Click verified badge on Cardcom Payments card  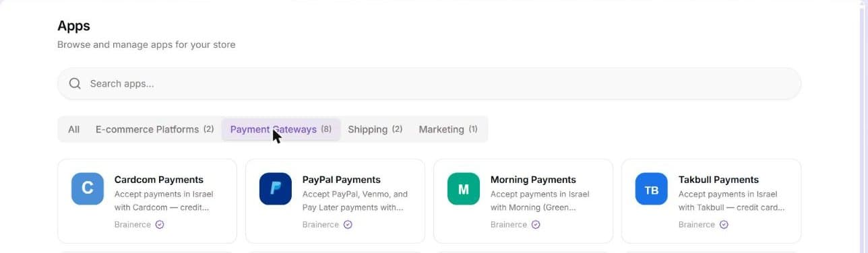(160, 225)
